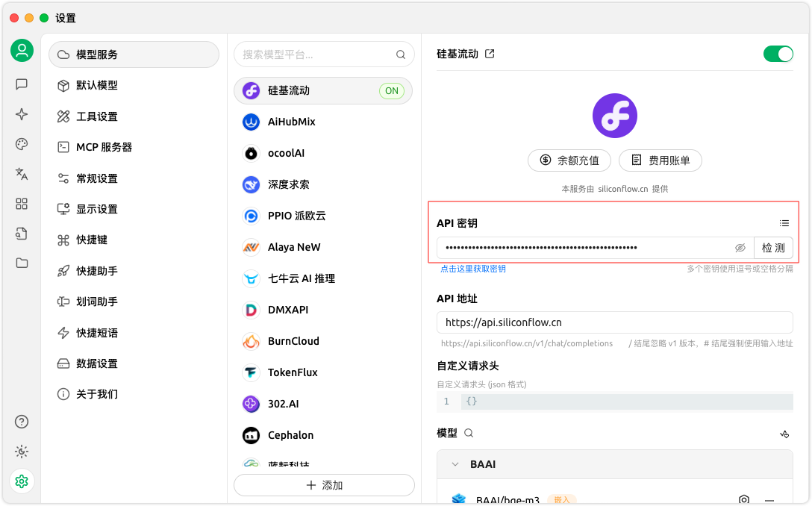Click the large SiliconFlow logo

coord(615,116)
